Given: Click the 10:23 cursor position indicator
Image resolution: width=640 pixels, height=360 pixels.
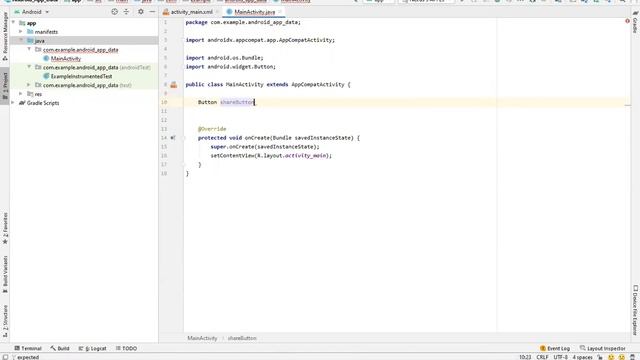Looking at the screenshot, I should pyautogui.click(x=525, y=357).
